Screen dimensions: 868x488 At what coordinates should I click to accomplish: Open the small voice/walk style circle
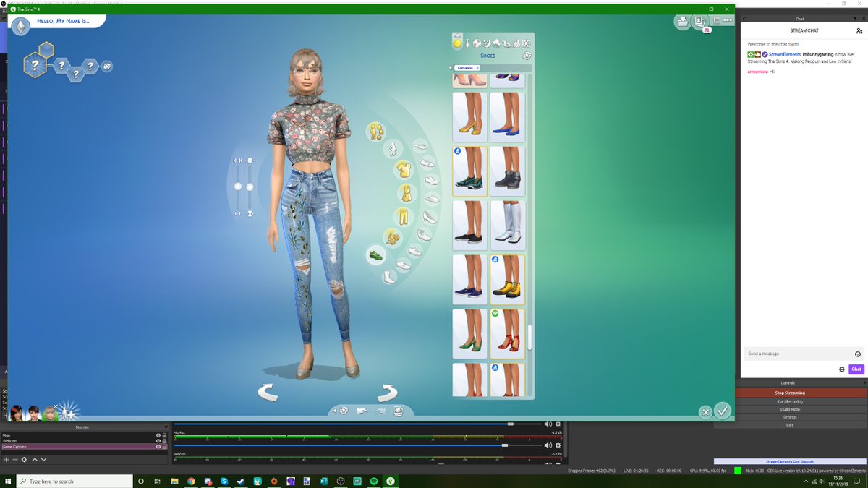pos(107,66)
